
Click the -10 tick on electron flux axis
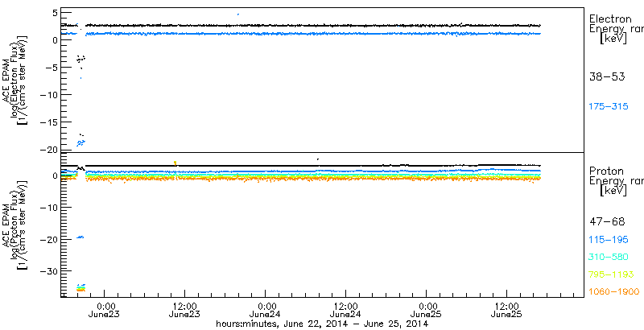click(x=47, y=95)
